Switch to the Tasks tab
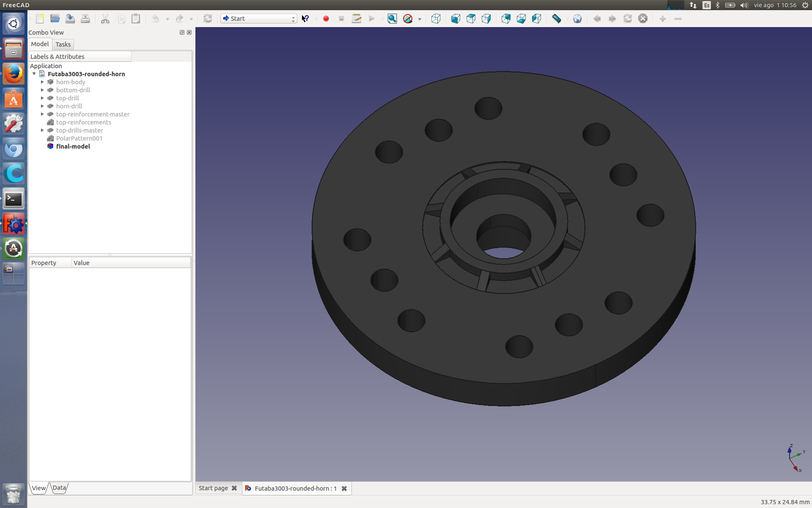The height and width of the screenshot is (508, 812). click(x=63, y=44)
